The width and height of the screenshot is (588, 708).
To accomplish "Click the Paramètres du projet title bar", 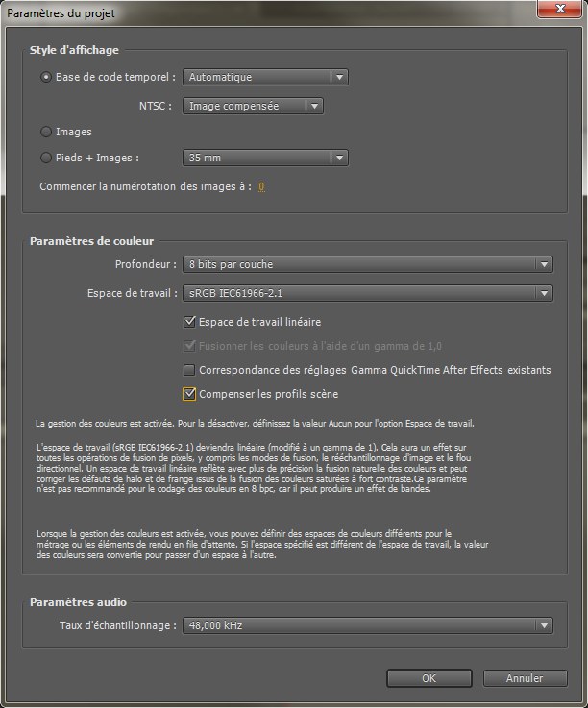I will (240, 10).
